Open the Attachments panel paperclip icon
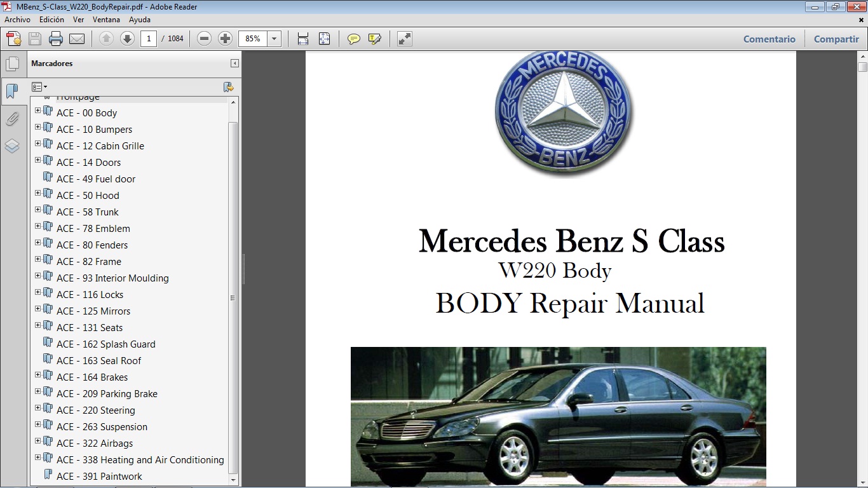The width and height of the screenshot is (868, 488). pyautogui.click(x=12, y=119)
